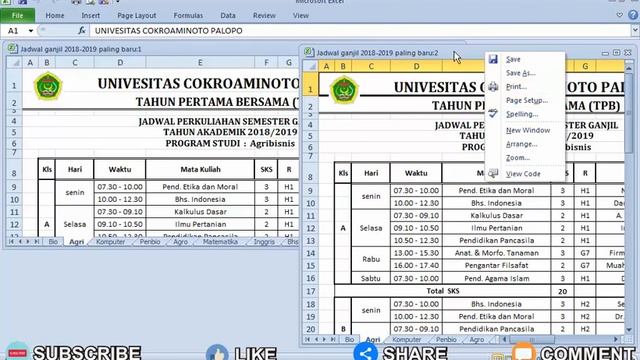The height and width of the screenshot is (360, 640).
Task: Click the workbook icon of window baru:1
Action: (x=13, y=49)
